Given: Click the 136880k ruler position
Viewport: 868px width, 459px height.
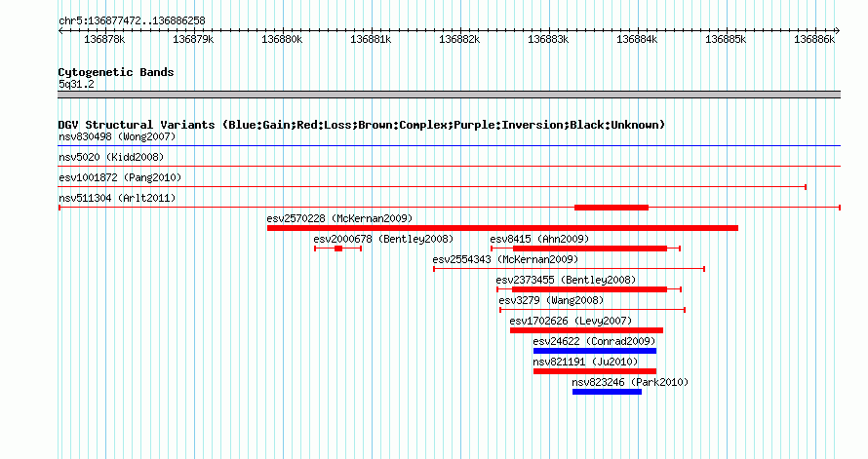Looking at the screenshot, I should (282, 39).
